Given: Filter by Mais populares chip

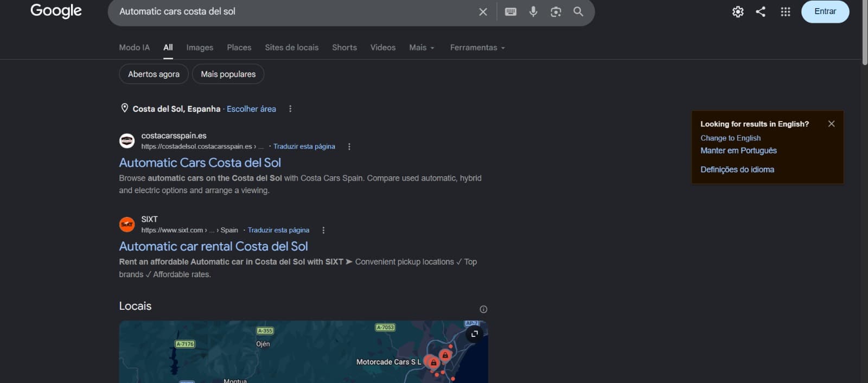Looking at the screenshot, I should (228, 74).
